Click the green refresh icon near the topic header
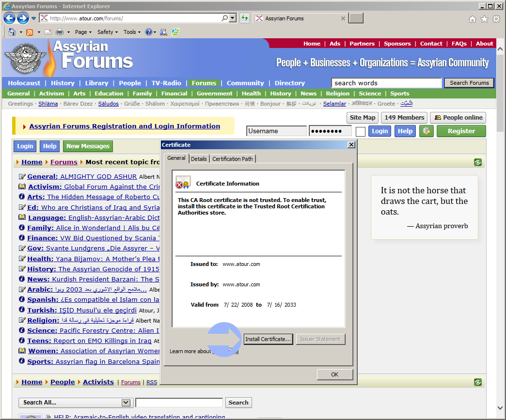 [x=478, y=162]
